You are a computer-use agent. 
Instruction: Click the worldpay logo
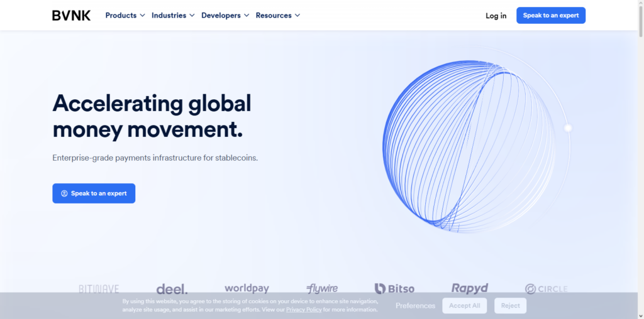click(247, 289)
